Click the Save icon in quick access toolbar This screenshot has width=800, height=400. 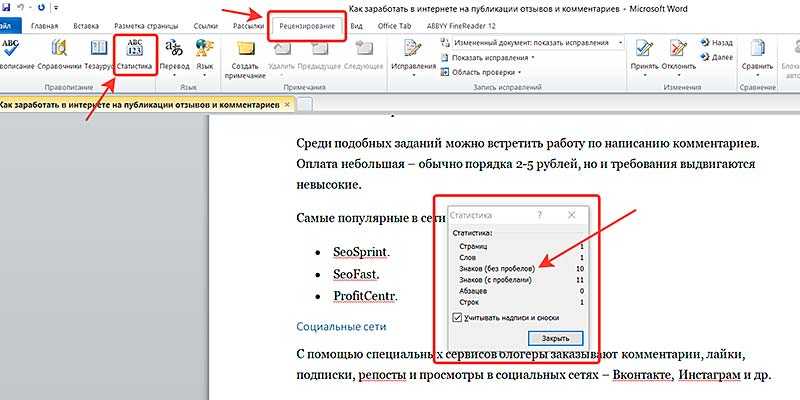(x=6, y=8)
